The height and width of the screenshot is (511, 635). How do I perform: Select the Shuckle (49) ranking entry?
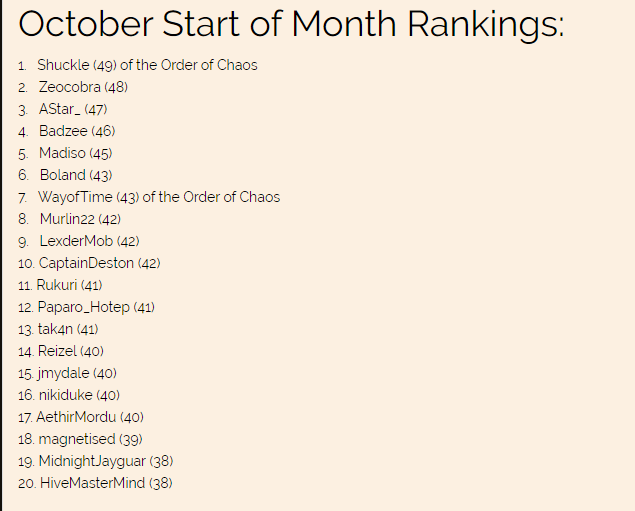pyautogui.click(x=147, y=65)
